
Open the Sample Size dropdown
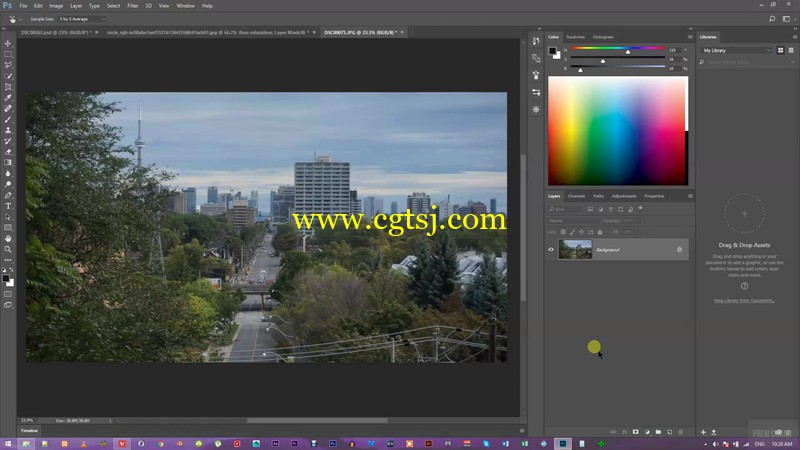(x=82, y=19)
